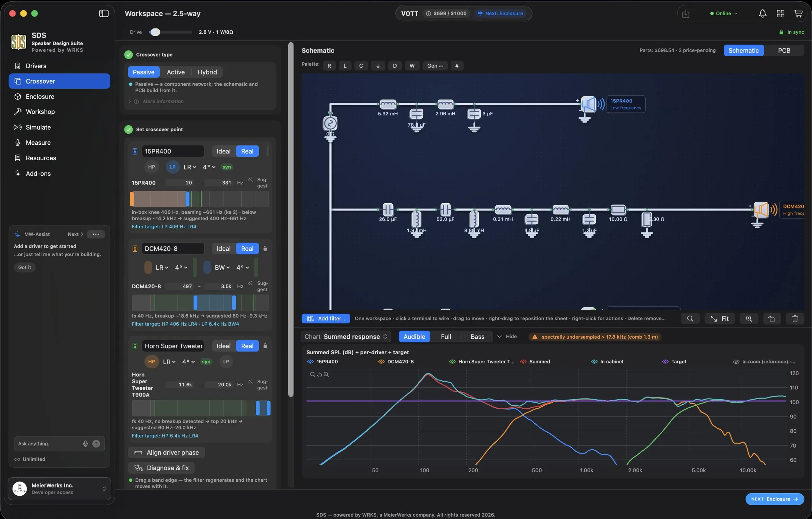
Task: Open the notifications bell
Action: pyautogui.click(x=762, y=14)
